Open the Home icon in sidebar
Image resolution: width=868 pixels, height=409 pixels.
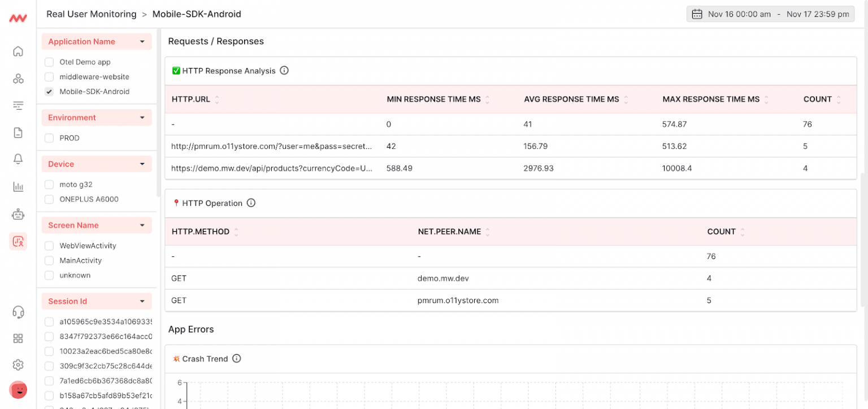click(18, 51)
